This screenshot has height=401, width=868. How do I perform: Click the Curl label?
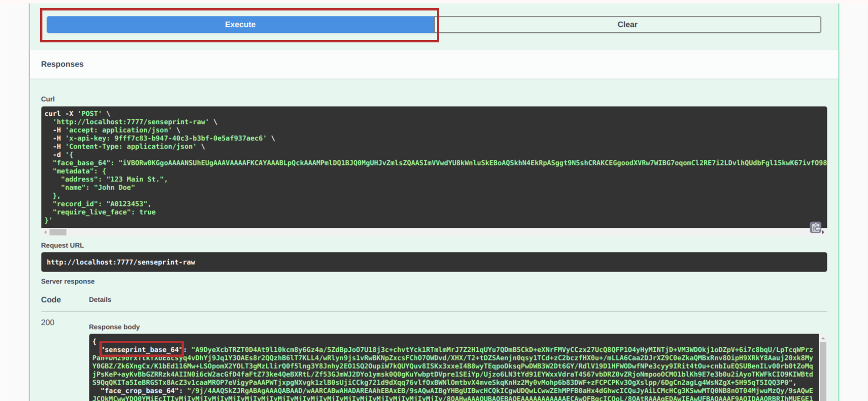tap(48, 99)
